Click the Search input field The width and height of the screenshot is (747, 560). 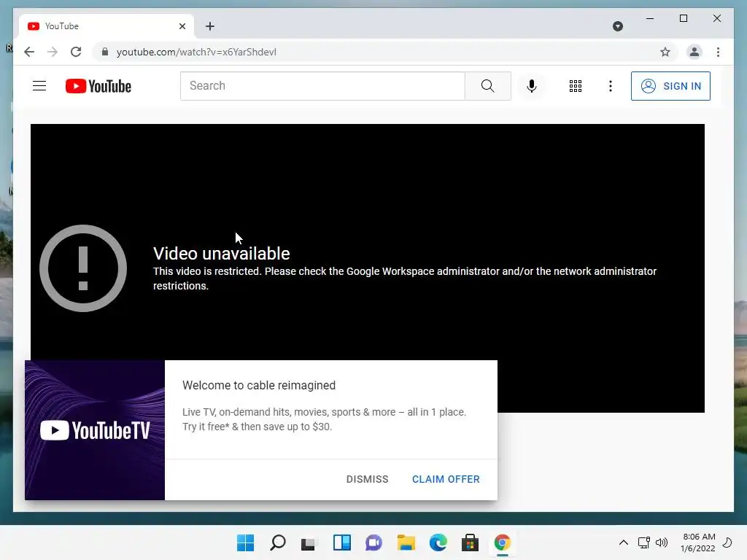pyautogui.click(x=322, y=86)
